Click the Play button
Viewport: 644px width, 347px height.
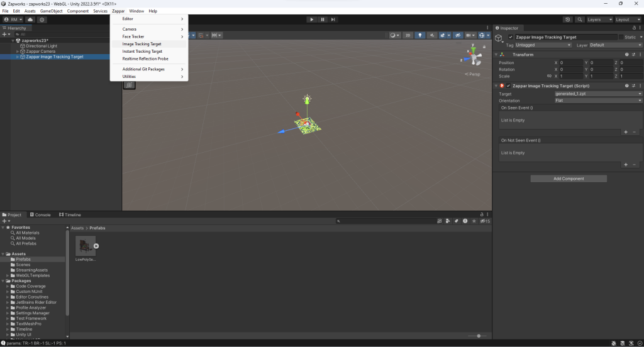(312, 19)
